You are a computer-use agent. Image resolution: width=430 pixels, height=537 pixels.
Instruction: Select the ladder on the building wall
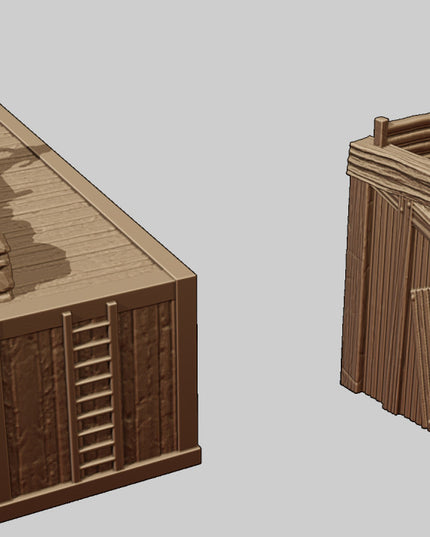[x=93, y=391]
